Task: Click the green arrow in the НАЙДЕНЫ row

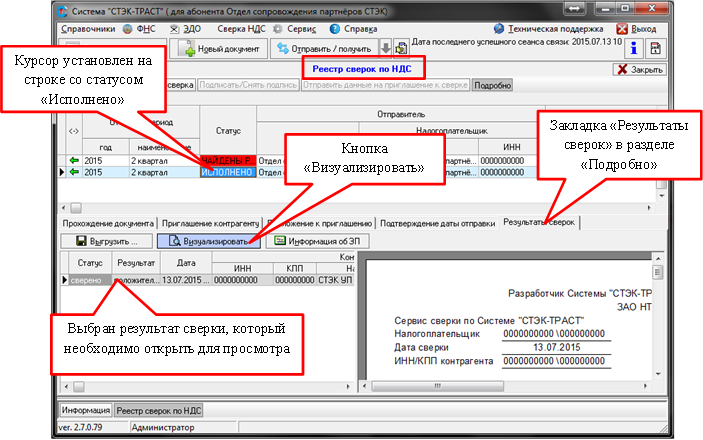Action: (x=74, y=161)
